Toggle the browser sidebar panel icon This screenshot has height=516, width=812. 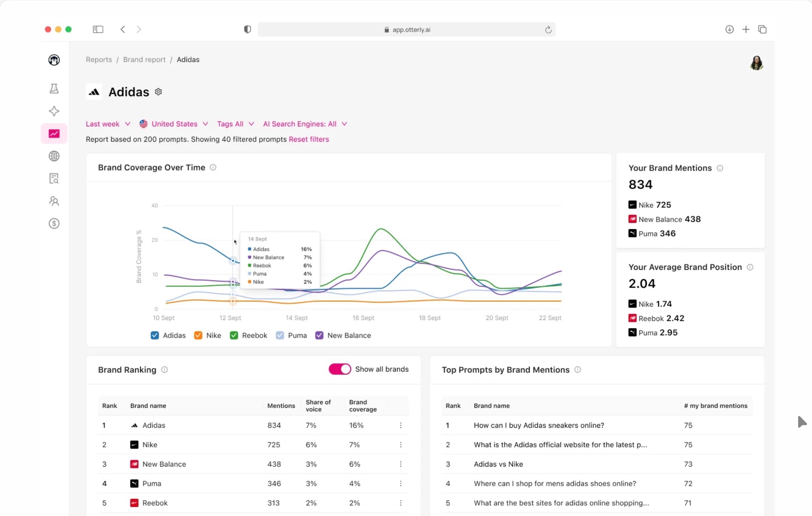coord(98,29)
